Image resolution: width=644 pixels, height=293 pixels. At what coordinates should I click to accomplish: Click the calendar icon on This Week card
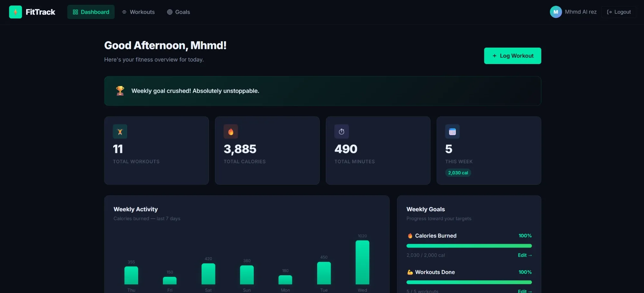452,132
